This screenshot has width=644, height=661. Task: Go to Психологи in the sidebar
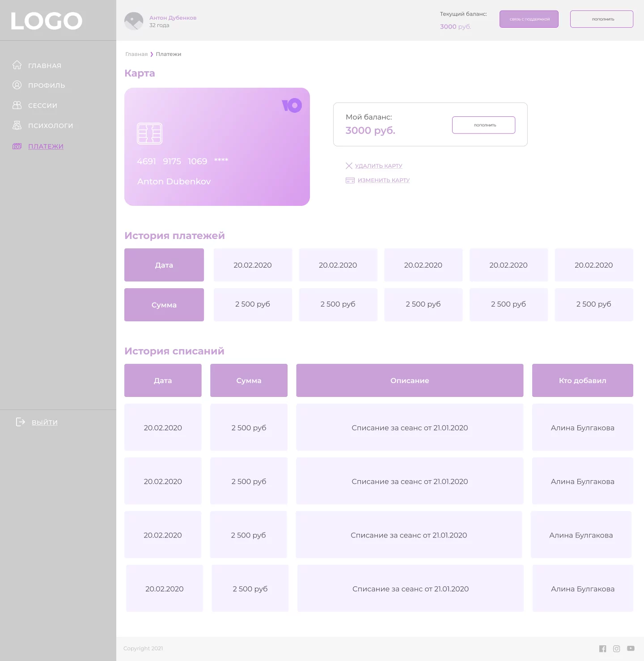point(51,126)
